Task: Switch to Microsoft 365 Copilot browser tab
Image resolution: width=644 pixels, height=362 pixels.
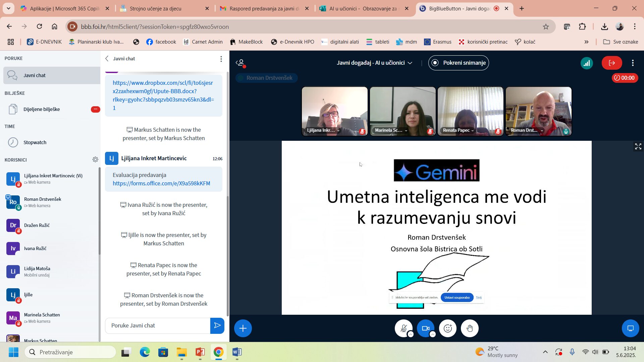Action: tap(65, 9)
